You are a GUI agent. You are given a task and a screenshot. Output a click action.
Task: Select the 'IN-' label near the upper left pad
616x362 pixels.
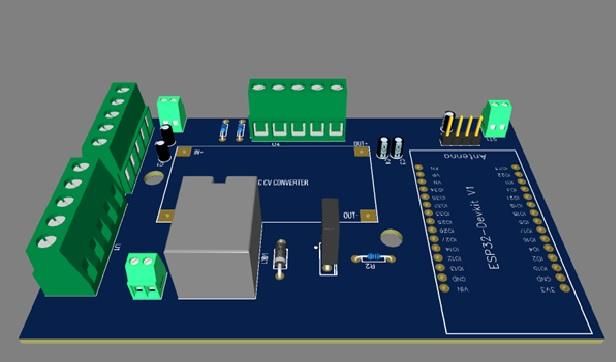pos(198,152)
